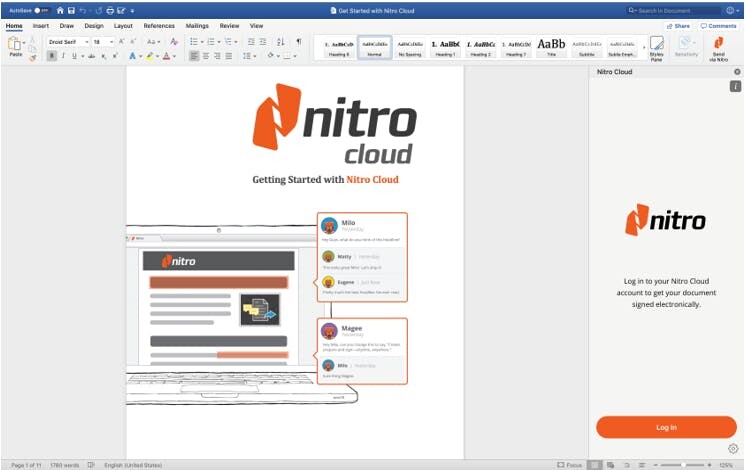This screenshot has height=470, width=746.
Task: Decrease paragraph indent
Action: [x=251, y=42]
